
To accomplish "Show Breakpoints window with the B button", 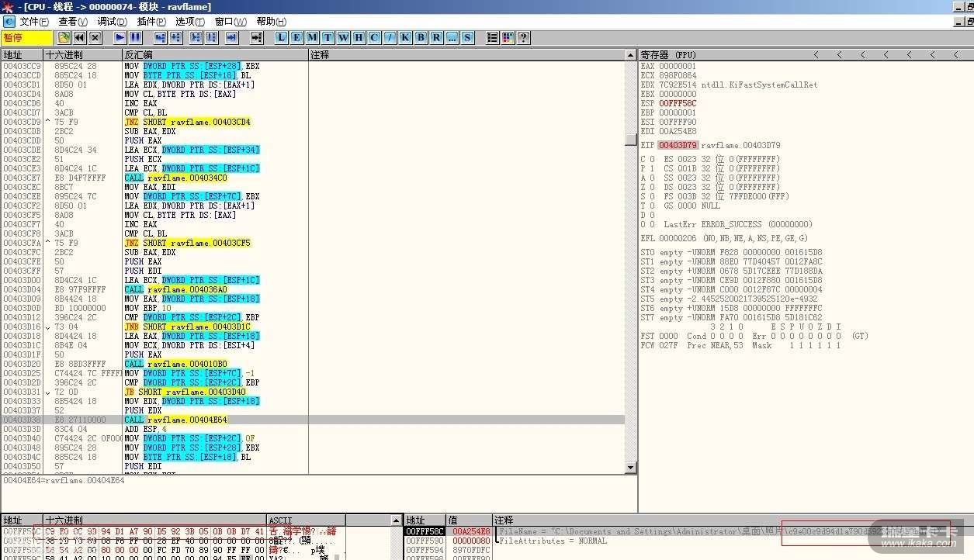I will [x=421, y=37].
